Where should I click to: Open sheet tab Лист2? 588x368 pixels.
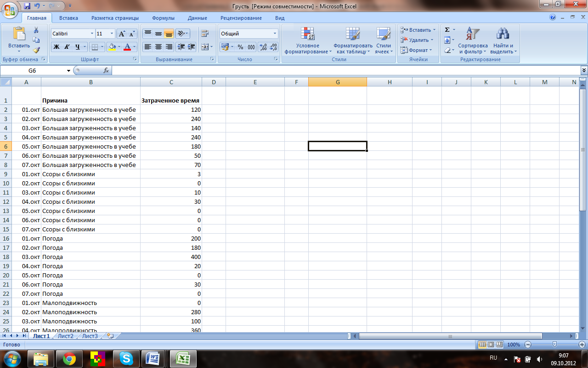[x=65, y=336]
